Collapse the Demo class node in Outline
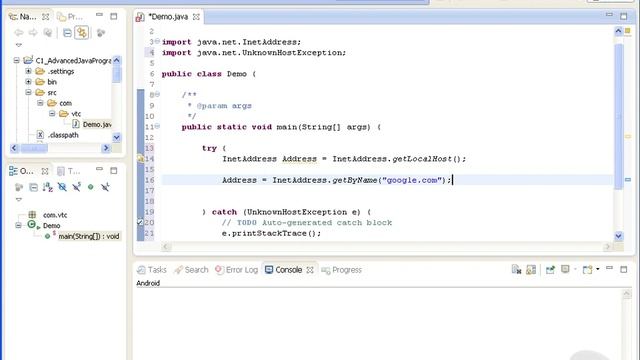 click(18, 225)
